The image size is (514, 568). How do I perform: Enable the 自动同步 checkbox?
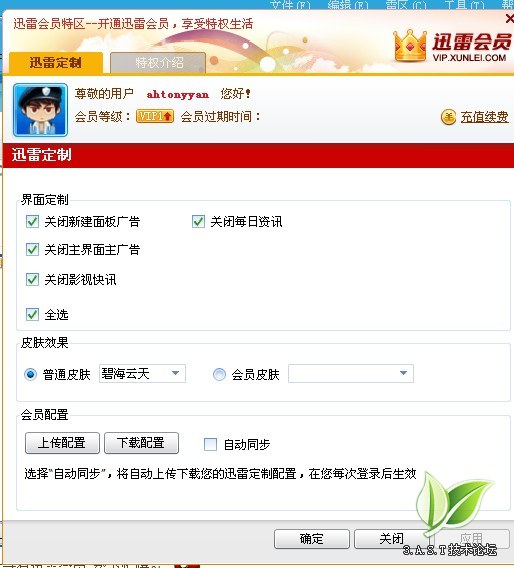click(210, 444)
